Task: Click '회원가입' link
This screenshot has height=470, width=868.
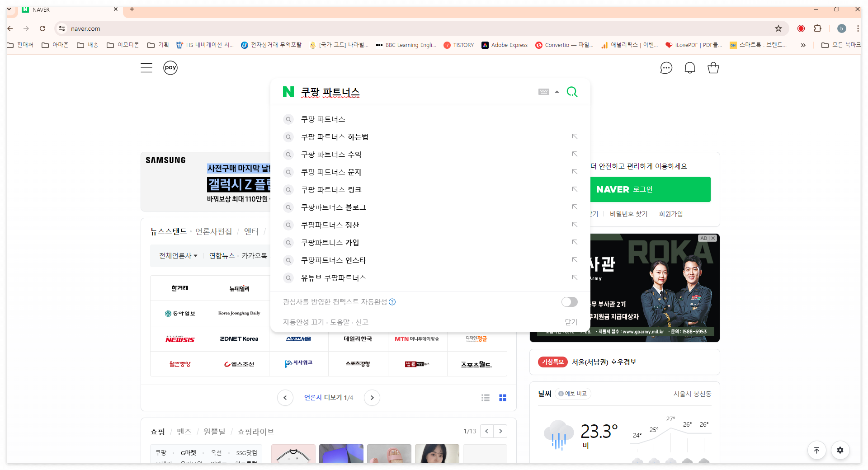Action: [x=670, y=214]
